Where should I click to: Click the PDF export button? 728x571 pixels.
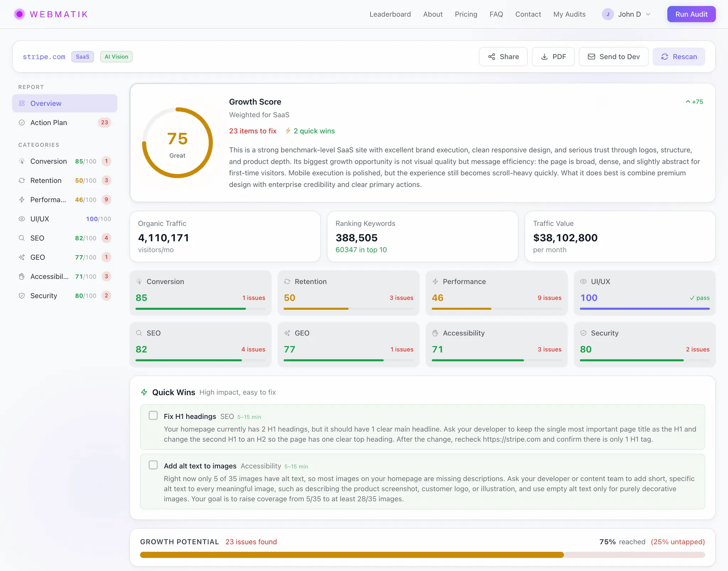tap(553, 56)
